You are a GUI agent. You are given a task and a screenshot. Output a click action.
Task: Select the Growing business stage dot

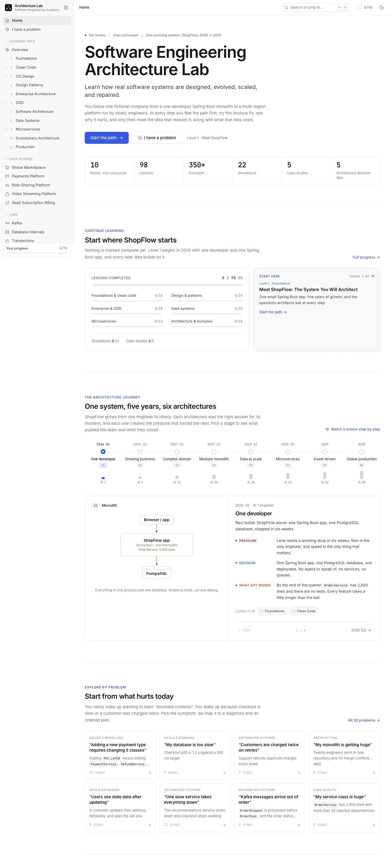[140, 452]
